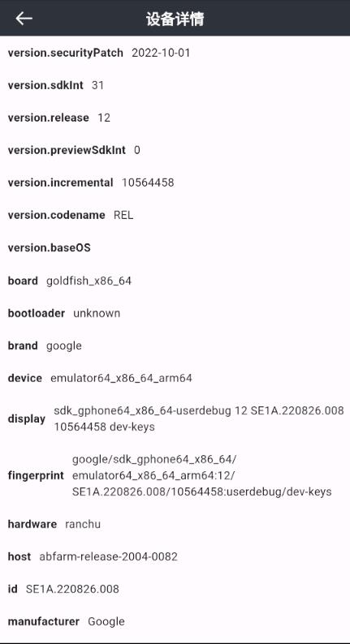Screen dimensions: 350x644
Task: Select the version.baseOS label
Action: 49,248
